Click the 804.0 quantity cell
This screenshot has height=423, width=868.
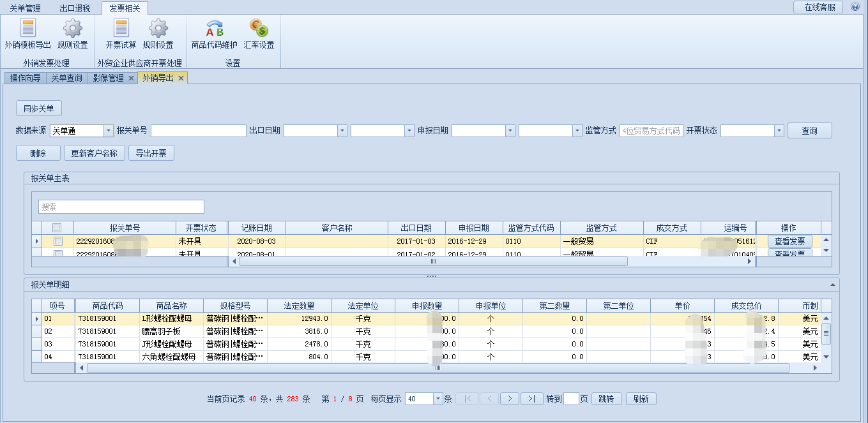pos(299,357)
